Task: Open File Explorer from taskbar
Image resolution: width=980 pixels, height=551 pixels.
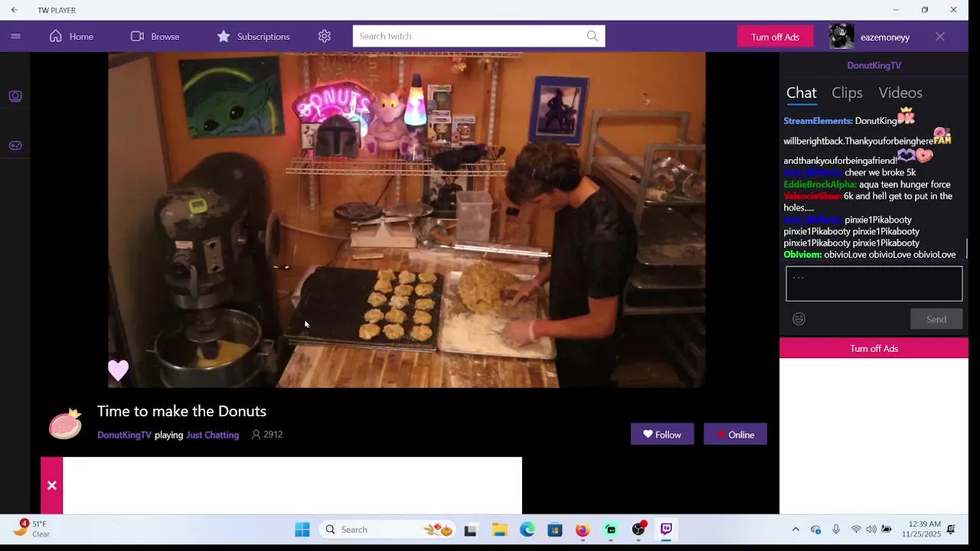Action: tap(499, 530)
